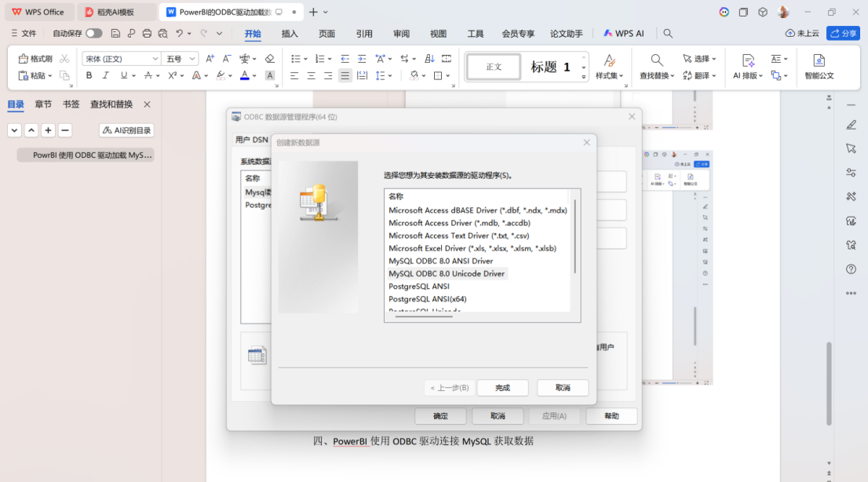This screenshot has width=868, height=482.
Task: Select the PostgreSQL ANSI(x64) driver
Action: [x=428, y=299]
